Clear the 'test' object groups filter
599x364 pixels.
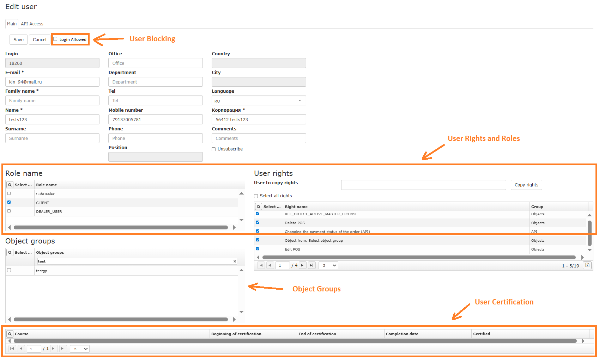click(235, 261)
